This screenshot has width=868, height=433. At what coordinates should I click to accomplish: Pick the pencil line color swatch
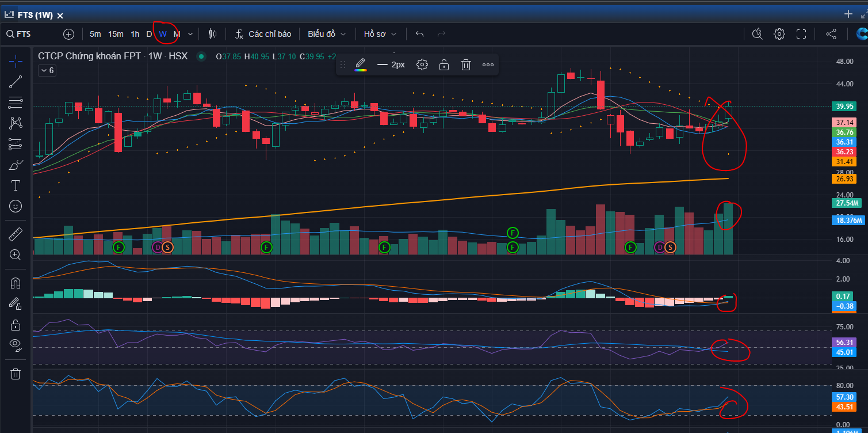tap(361, 64)
